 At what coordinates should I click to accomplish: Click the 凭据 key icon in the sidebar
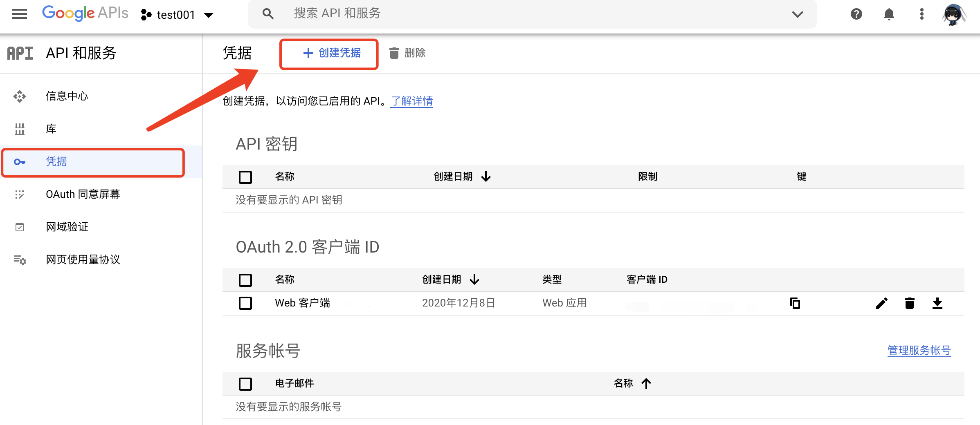[19, 162]
